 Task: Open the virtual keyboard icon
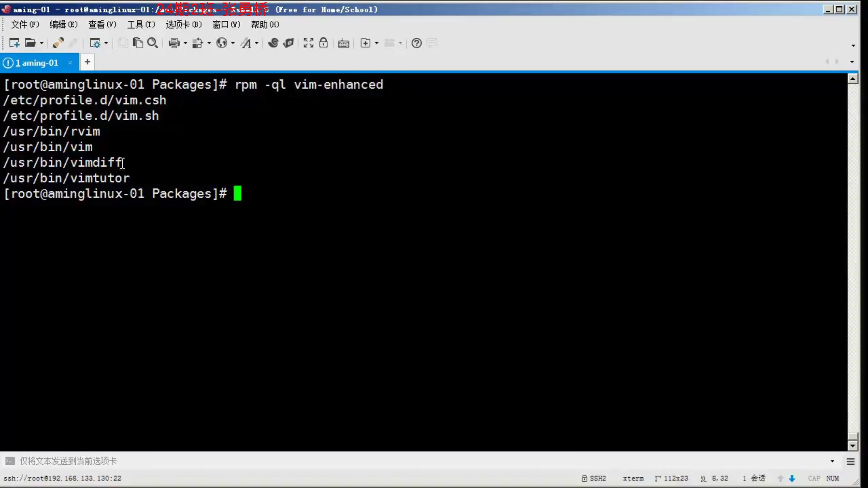point(344,43)
